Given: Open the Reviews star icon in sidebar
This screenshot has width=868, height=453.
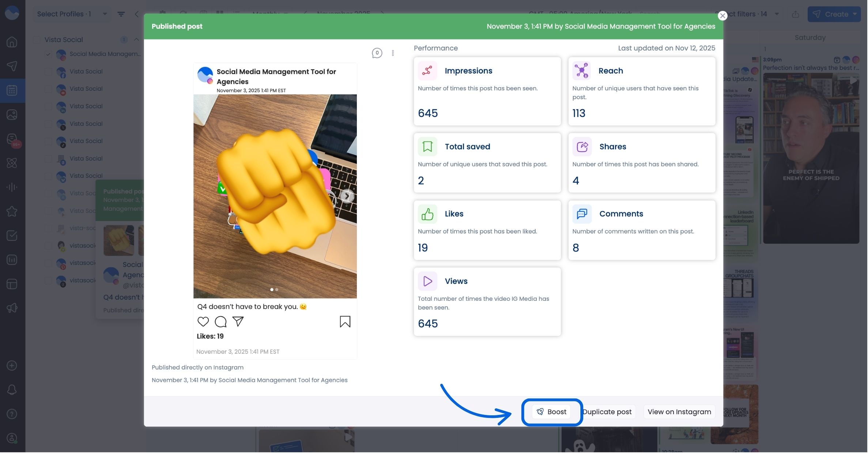Looking at the screenshot, I should click(x=12, y=211).
